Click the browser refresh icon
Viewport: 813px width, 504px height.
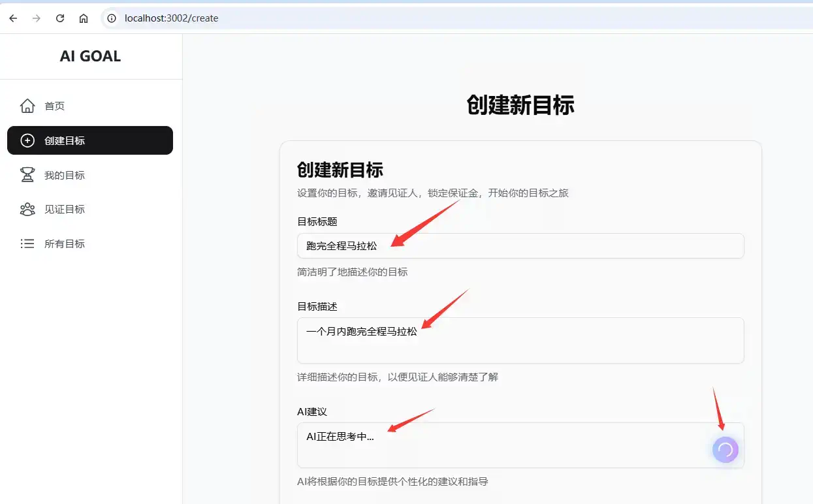[59, 18]
